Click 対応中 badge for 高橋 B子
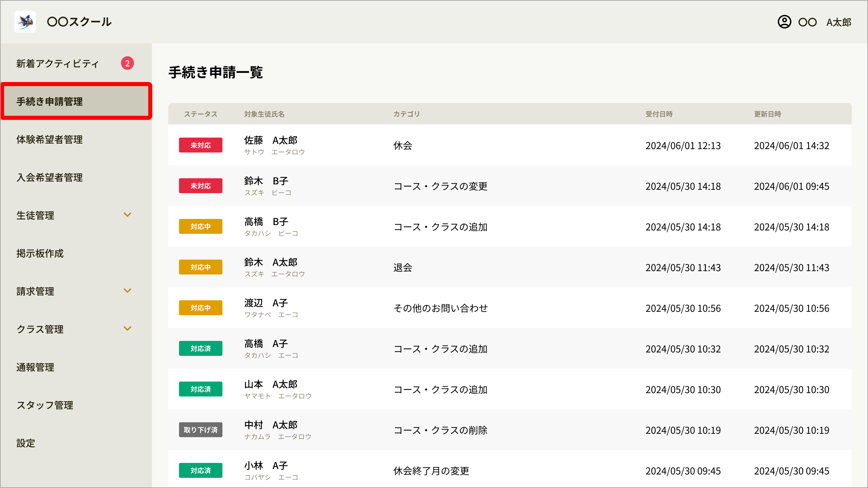 [201, 226]
